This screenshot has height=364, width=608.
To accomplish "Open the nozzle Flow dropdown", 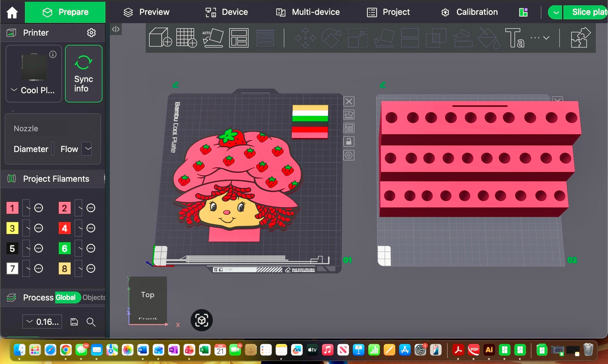I will click(87, 149).
